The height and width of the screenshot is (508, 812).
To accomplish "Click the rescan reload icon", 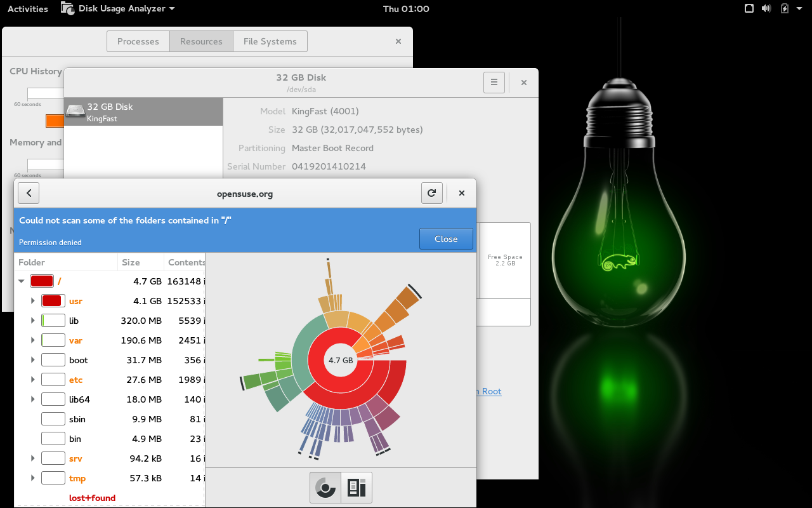I will coord(432,193).
